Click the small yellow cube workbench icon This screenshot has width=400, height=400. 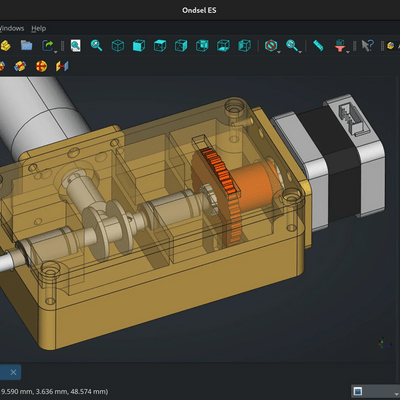click(x=391, y=46)
